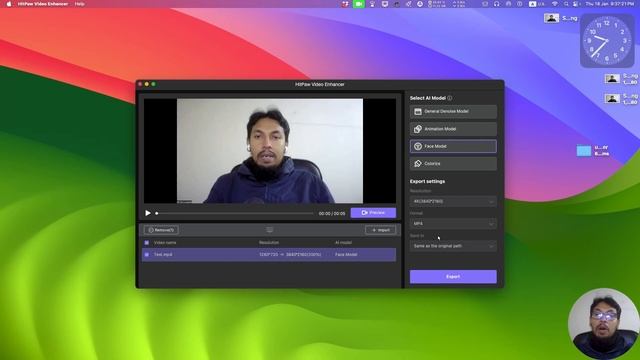Select the General Denoise Model

pos(453,111)
